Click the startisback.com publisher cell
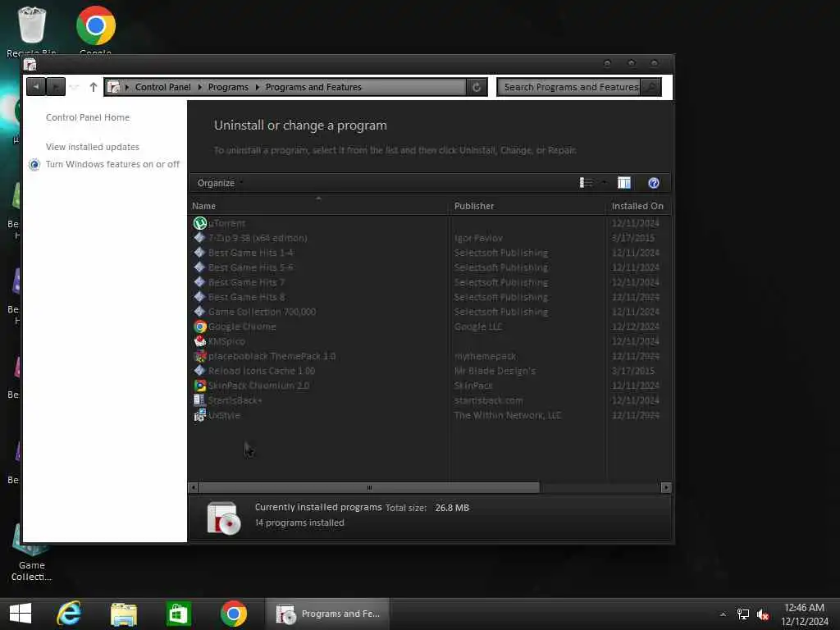Screen dimensions: 840x630 tap(488, 400)
